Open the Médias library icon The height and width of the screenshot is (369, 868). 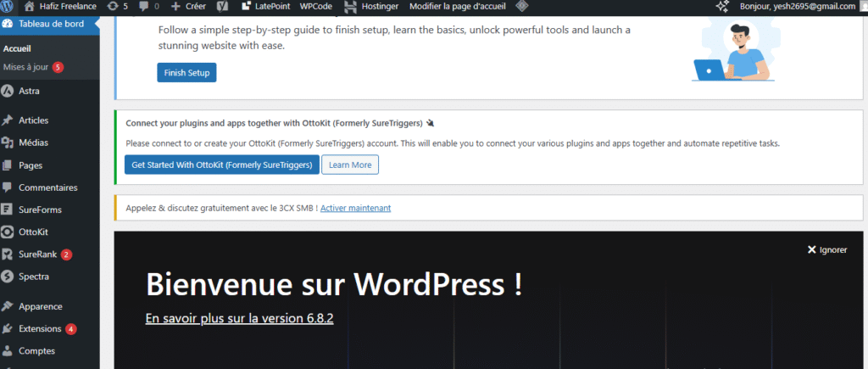(x=8, y=143)
